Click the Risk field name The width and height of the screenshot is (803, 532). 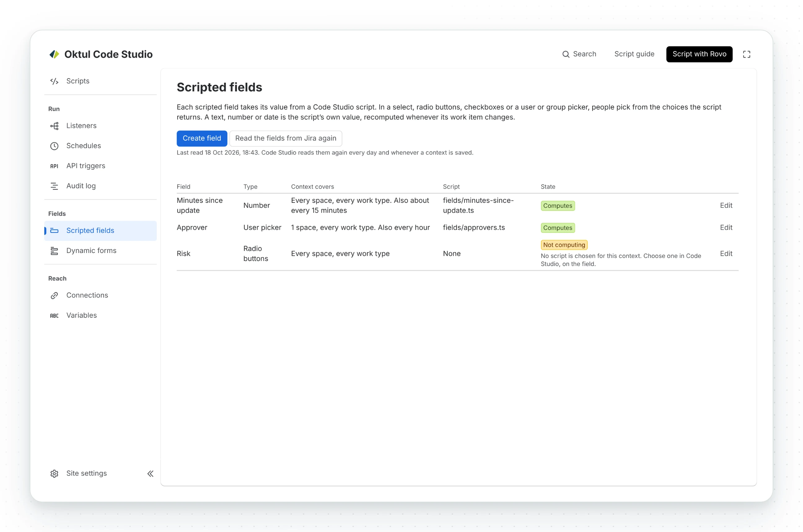[184, 254]
